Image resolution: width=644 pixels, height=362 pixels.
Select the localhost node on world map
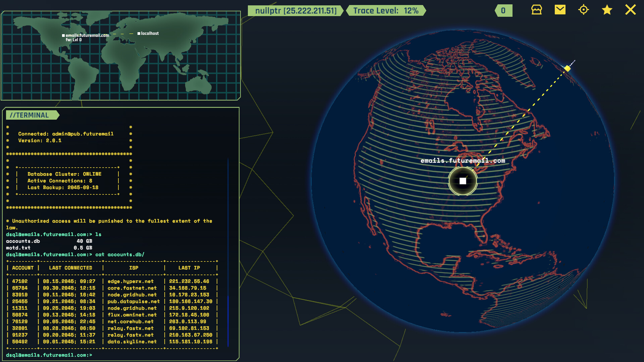(x=139, y=34)
